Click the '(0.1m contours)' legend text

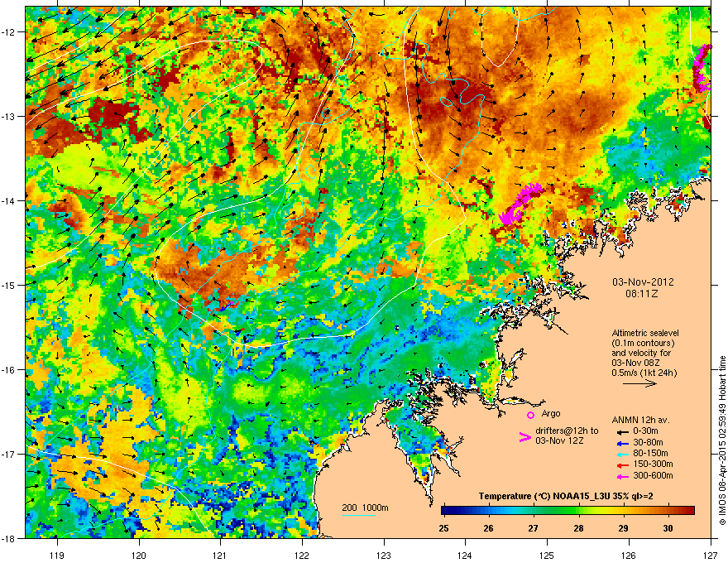click(x=643, y=344)
